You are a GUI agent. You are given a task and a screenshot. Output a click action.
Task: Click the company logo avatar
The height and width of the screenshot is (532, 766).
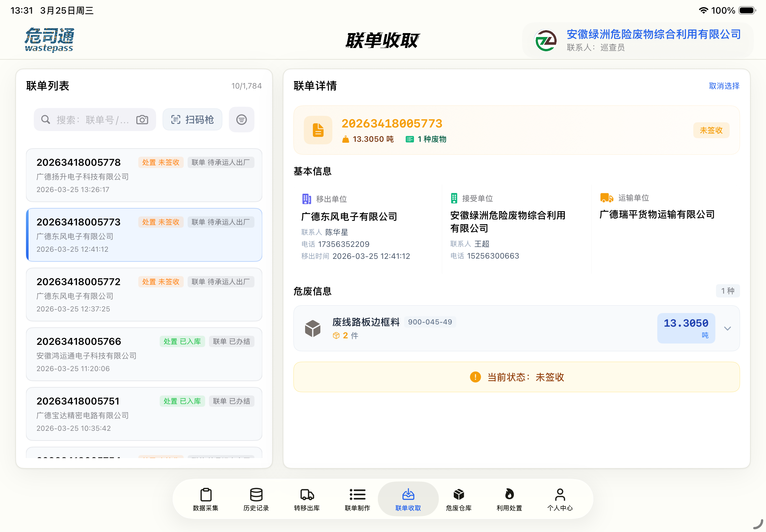coord(546,41)
